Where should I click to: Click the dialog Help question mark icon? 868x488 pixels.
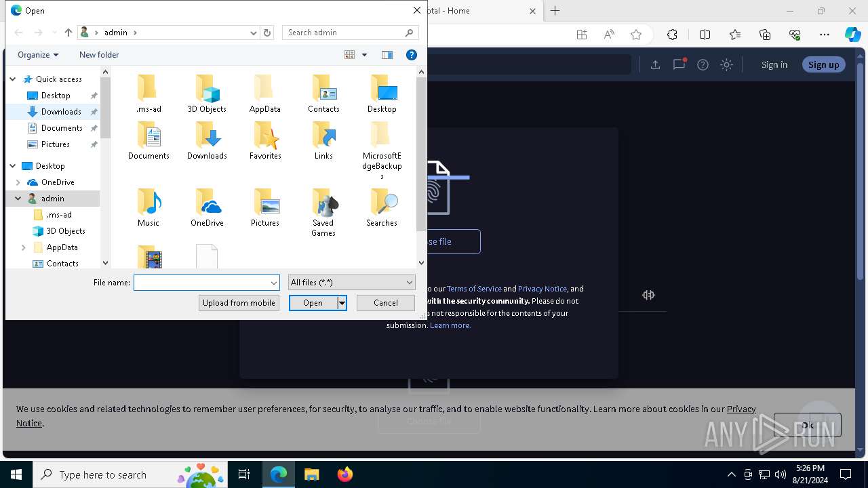coord(411,55)
